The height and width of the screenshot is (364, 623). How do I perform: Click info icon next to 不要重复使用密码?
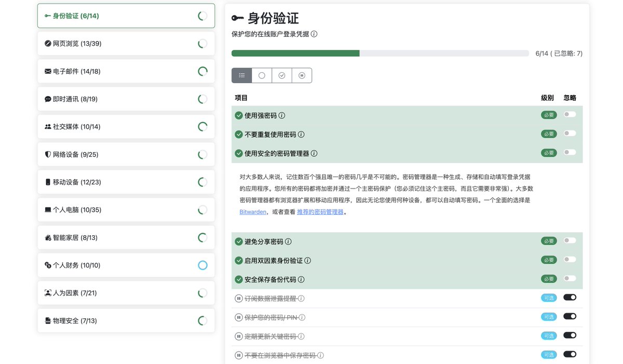[x=301, y=134]
